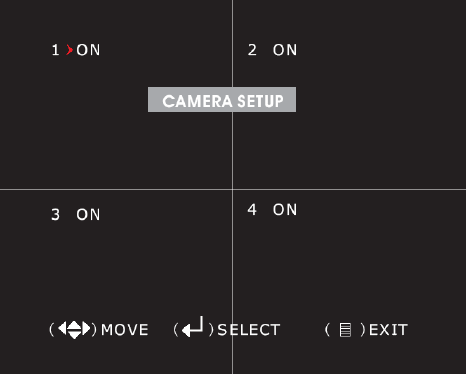Image resolution: width=466 pixels, height=374 pixels.
Task: Click the right arrow in MOVE hint
Action: point(86,328)
